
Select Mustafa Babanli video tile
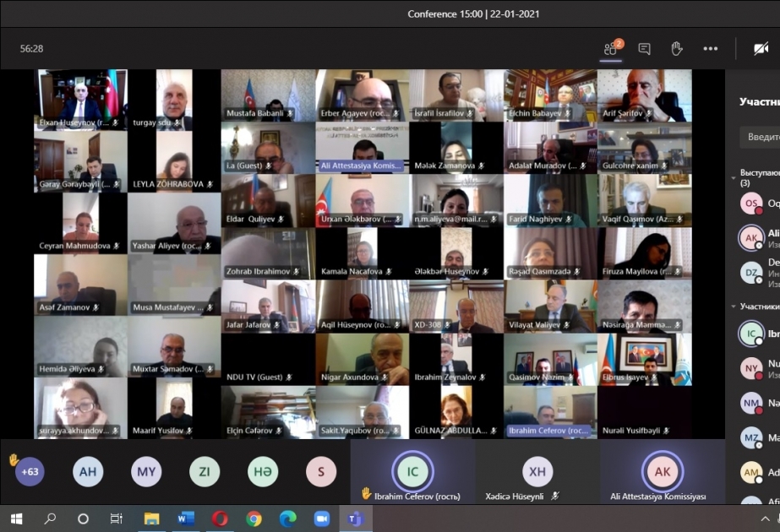pos(268,95)
